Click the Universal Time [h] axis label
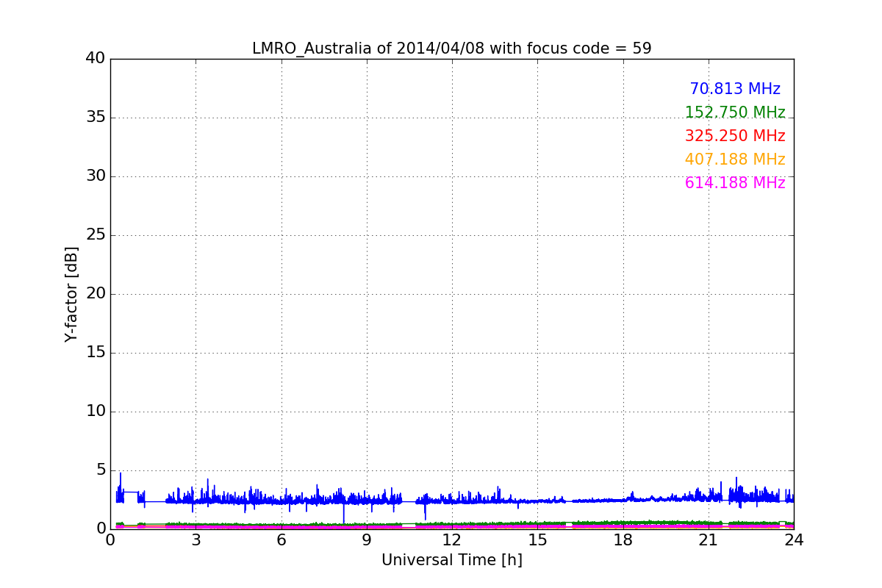The image size is (882, 588). click(451, 560)
